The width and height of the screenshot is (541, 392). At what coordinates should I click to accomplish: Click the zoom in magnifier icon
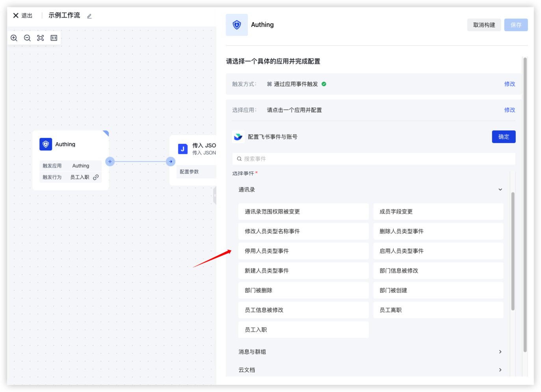click(14, 38)
